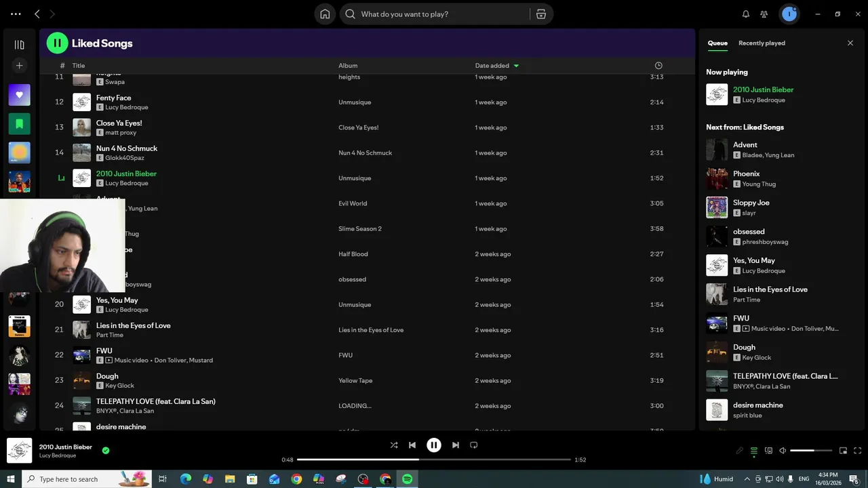Enter full screen mode
This screenshot has width=868, height=488.
(858, 451)
